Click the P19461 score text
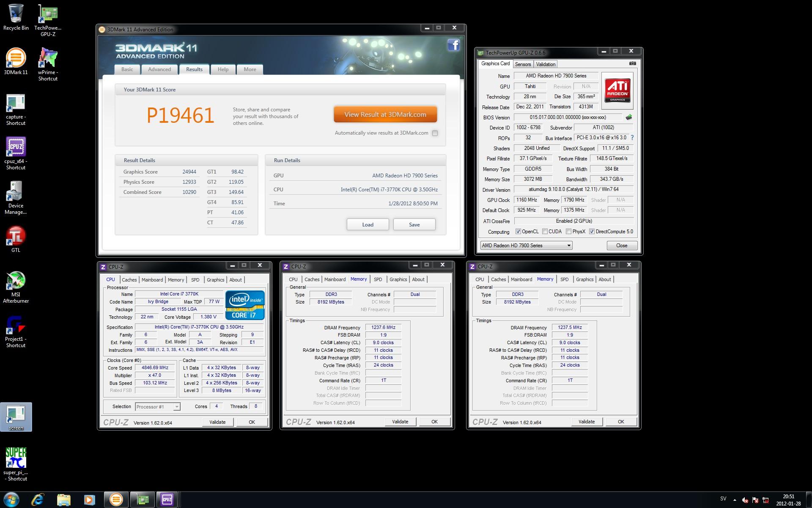 pyautogui.click(x=180, y=116)
